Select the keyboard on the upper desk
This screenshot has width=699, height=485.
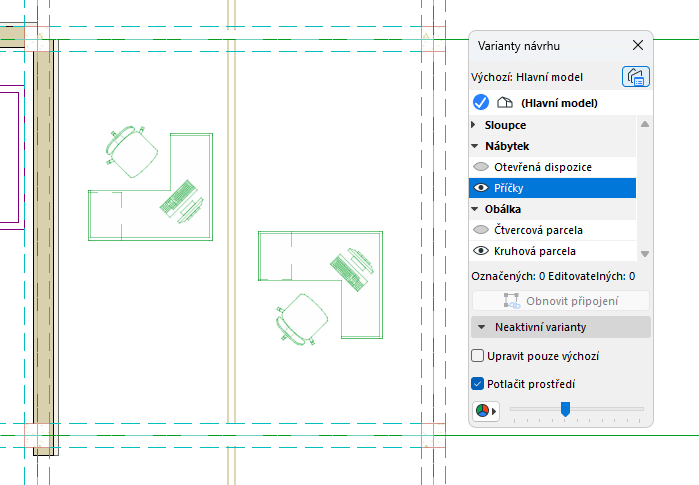click(x=178, y=199)
